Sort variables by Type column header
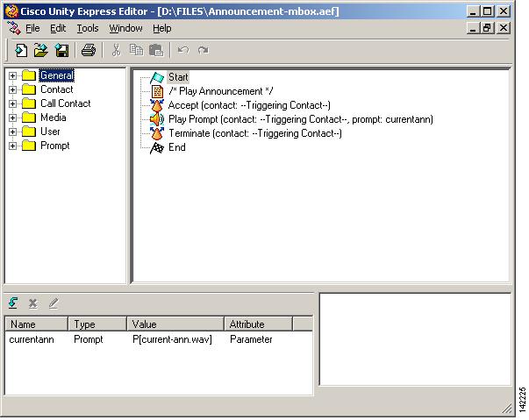Image resolution: width=529 pixels, height=420 pixels. click(97, 324)
